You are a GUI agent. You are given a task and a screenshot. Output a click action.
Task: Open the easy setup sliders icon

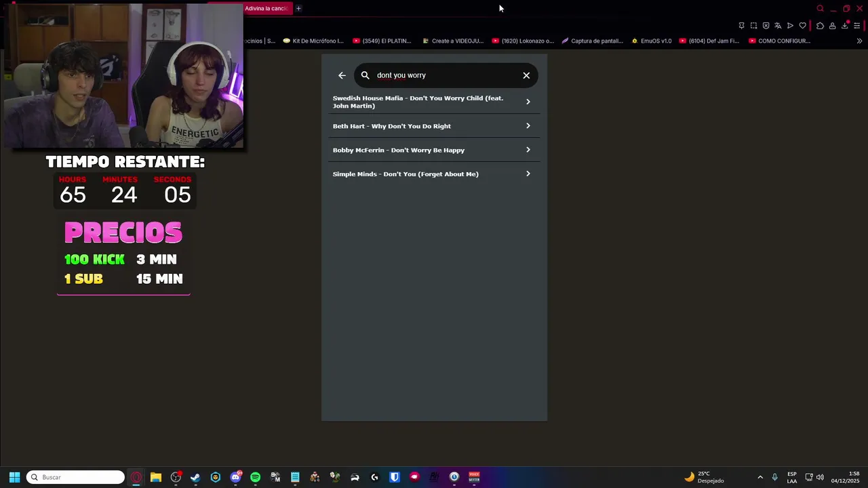pos(856,26)
